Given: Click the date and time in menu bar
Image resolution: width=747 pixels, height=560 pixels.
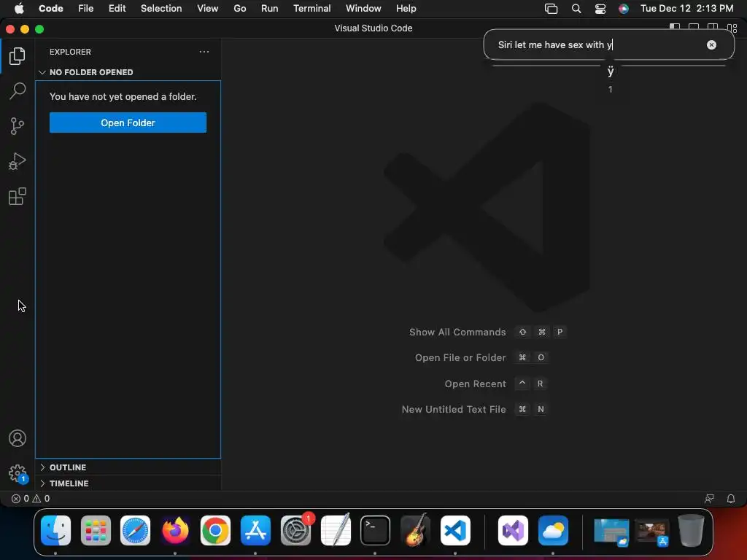Looking at the screenshot, I should pos(686,8).
